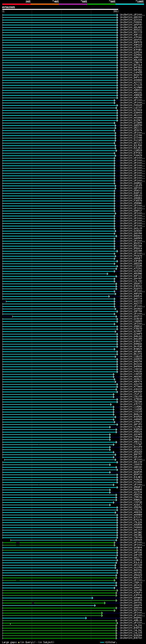Select entry UniRef100_Q1EBX5

[131, 359]
